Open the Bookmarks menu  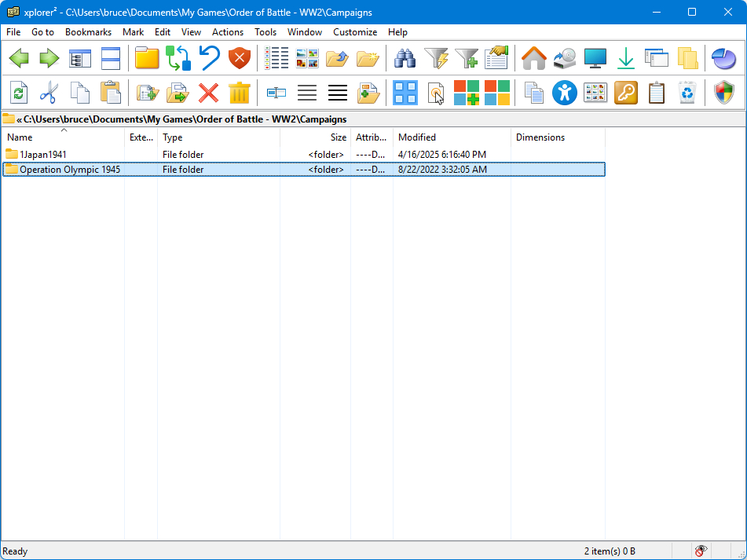coord(88,32)
